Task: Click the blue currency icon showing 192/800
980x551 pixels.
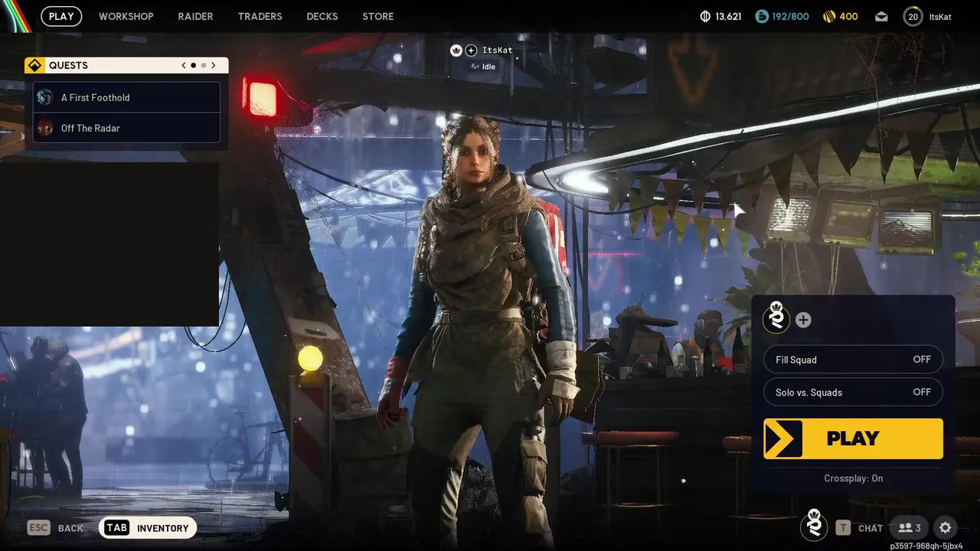Action: point(762,16)
